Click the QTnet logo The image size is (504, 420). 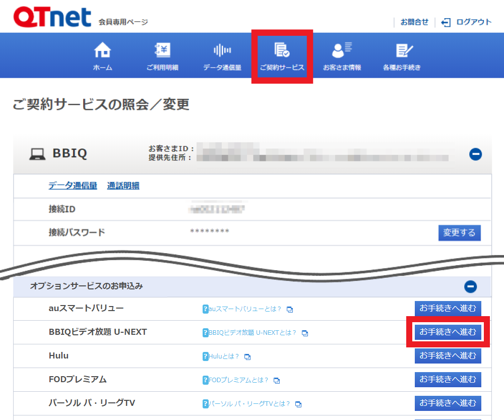point(52,17)
